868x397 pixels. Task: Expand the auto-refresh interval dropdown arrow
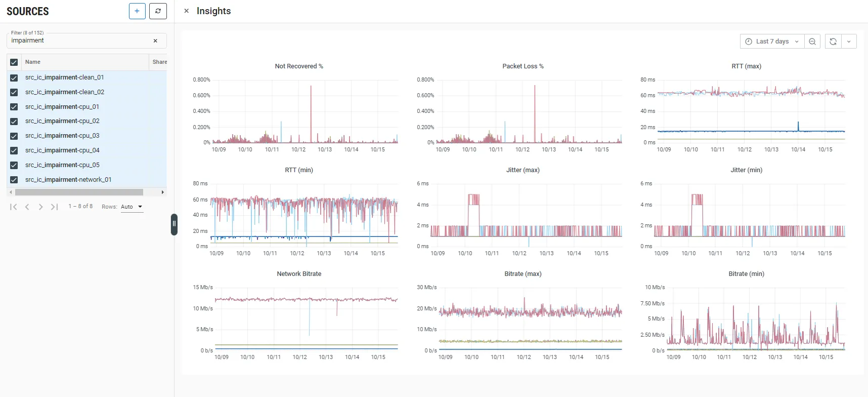pyautogui.click(x=849, y=42)
